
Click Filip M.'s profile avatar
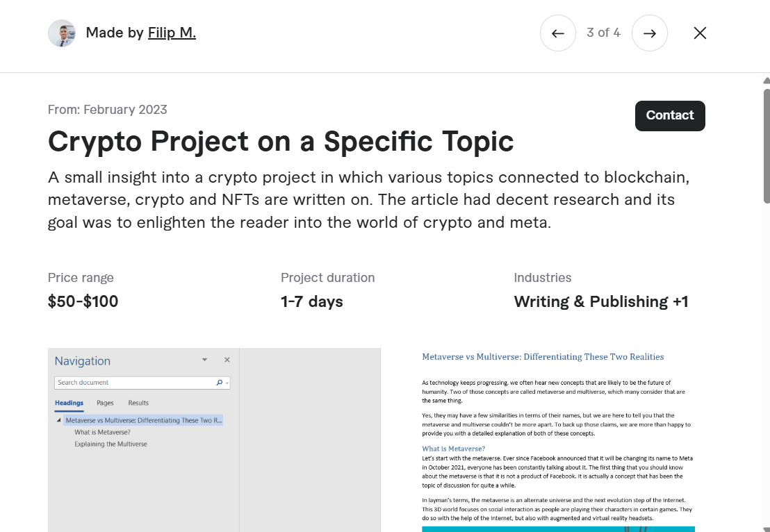(x=62, y=33)
